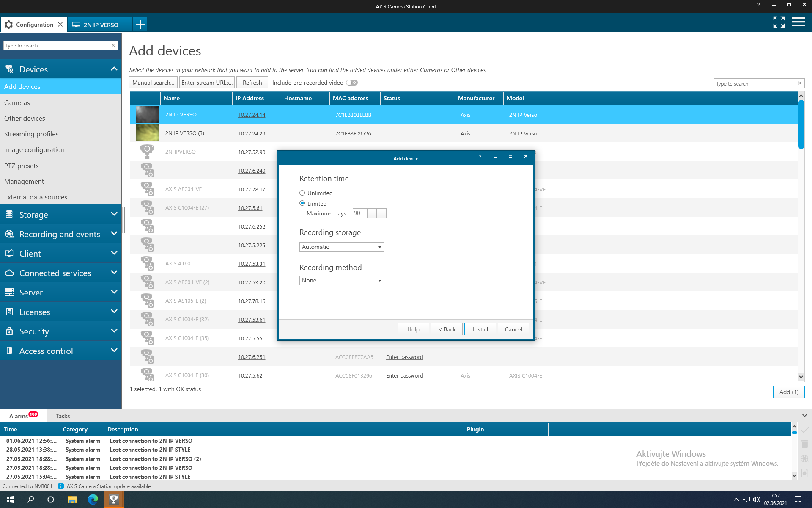812x508 pixels.
Task: Clear the sidebar search field
Action: [113, 45]
